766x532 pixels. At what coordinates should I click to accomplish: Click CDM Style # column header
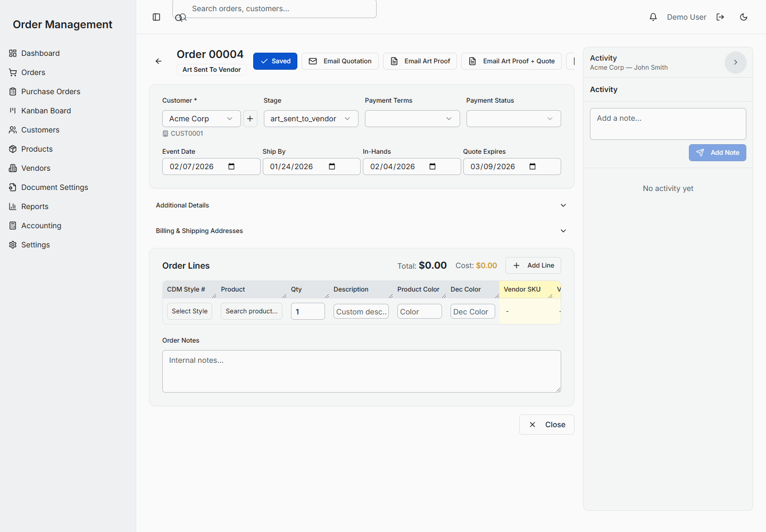pos(189,289)
